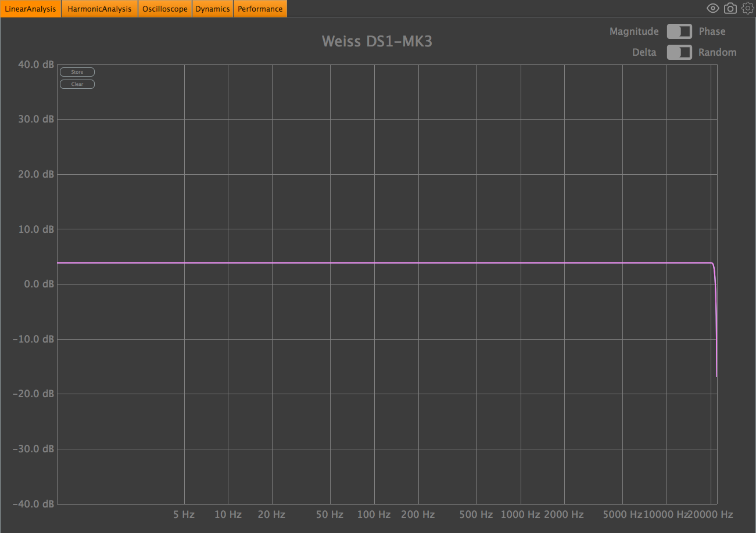Toggle the Delta/Random switch
The width and height of the screenshot is (756, 533).
(x=679, y=52)
